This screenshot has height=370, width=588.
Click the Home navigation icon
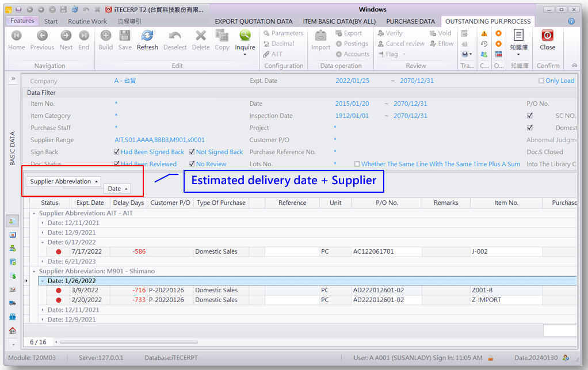click(16, 36)
